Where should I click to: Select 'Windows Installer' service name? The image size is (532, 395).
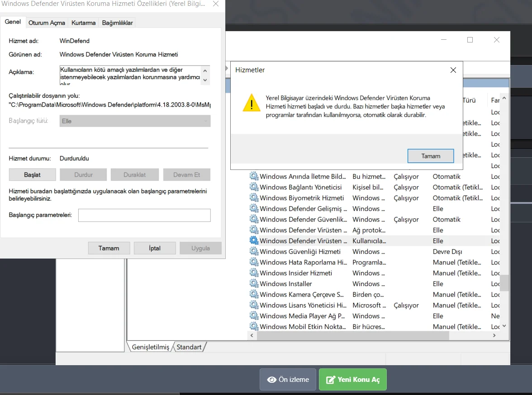286,284
